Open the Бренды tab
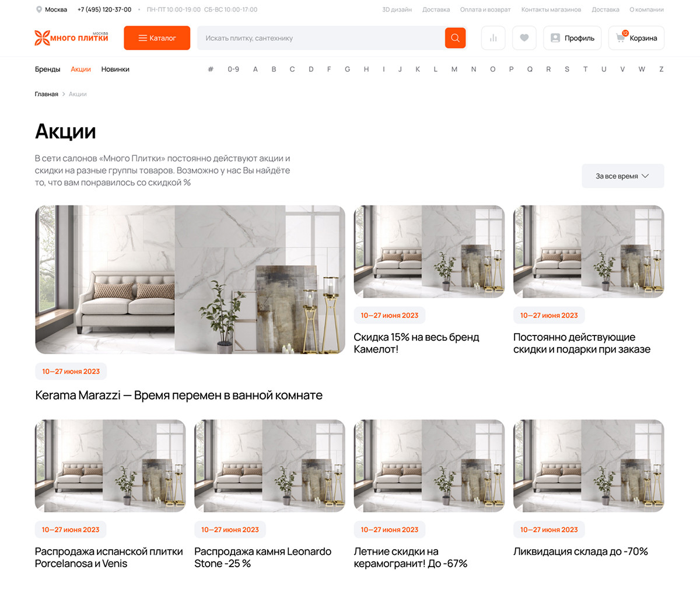 (x=47, y=69)
